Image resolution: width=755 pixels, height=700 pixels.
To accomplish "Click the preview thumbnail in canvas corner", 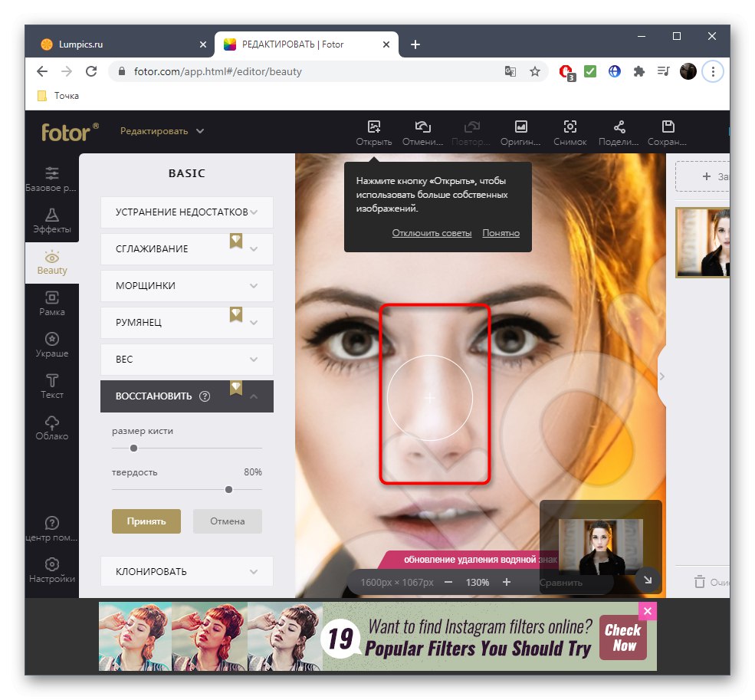I will 600,546.
